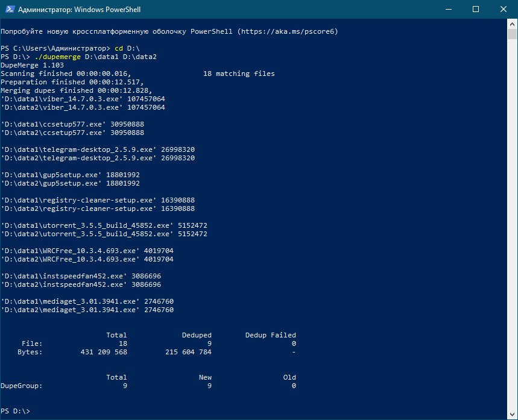The height and width of the screenshot is (420, 518).
Task: Click the 'DupeMerge 1.103' version line
Action: pyautogui.click(x=32, y=65)
